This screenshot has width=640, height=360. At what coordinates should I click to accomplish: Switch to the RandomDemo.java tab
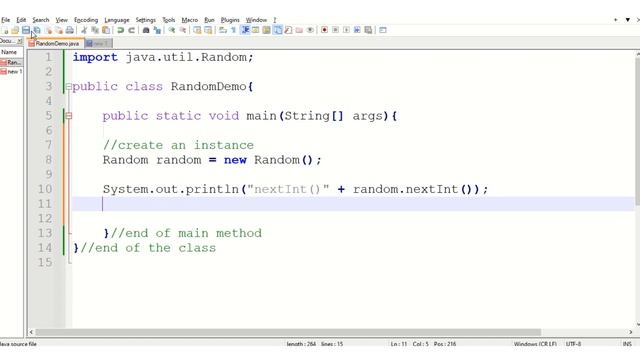click(x=56, y=43)
